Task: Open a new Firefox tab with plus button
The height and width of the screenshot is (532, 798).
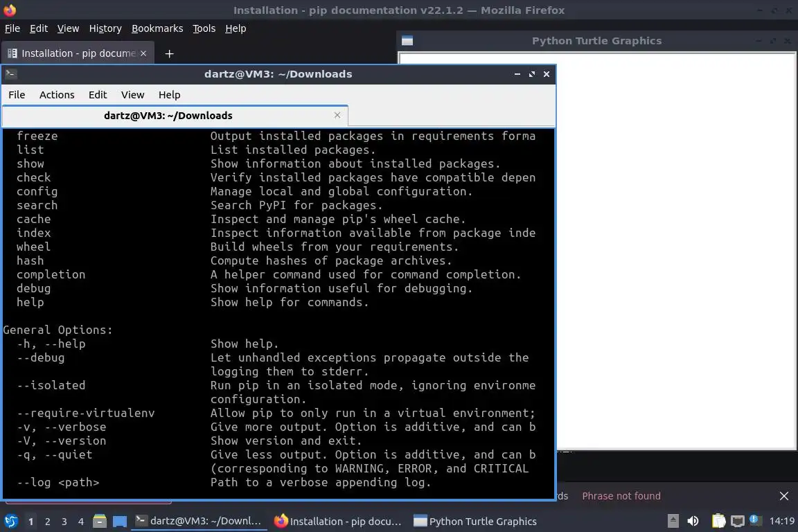Action: 170,53
